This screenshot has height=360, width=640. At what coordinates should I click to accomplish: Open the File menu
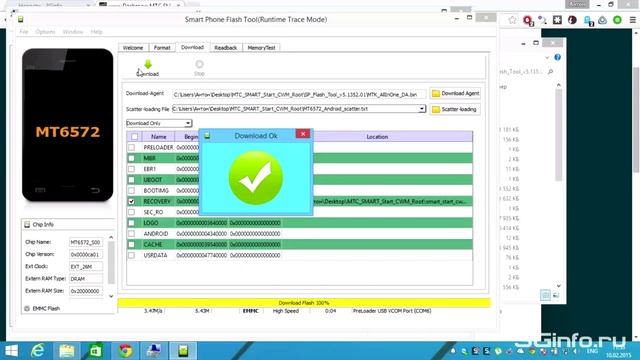click(x=24, y=32)
